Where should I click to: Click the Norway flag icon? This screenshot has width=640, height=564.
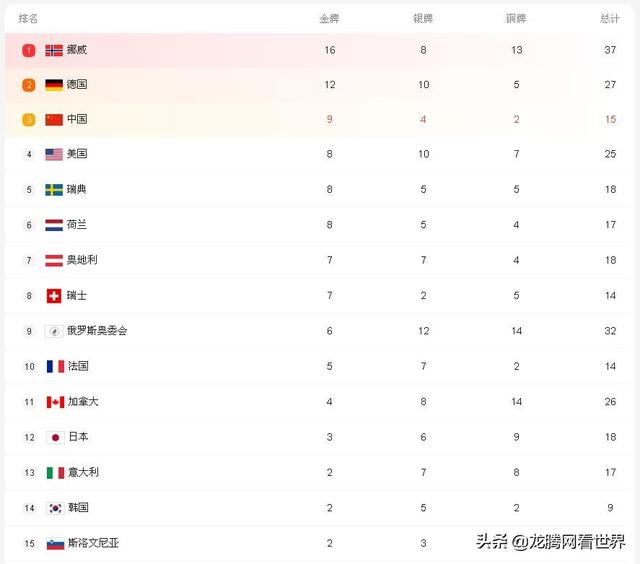[54, 50]
